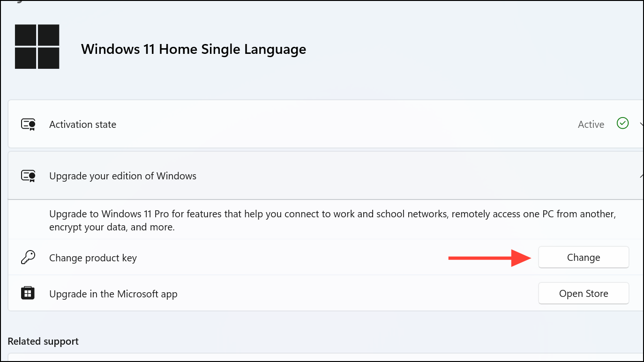The height and width of the screenshot is (362, 644).
Task: Expand the Activation state chevron
Action: click(x=640, y=125)
